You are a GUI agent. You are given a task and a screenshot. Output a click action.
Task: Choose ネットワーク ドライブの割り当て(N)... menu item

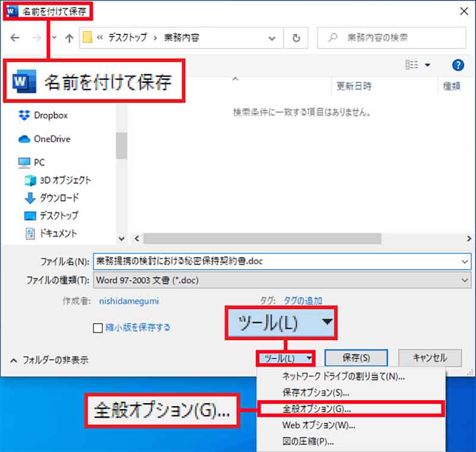351,376
